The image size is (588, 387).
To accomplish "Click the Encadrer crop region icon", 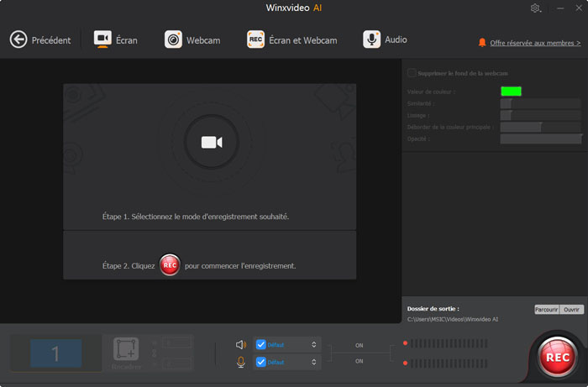I will [x=126, y=348].
